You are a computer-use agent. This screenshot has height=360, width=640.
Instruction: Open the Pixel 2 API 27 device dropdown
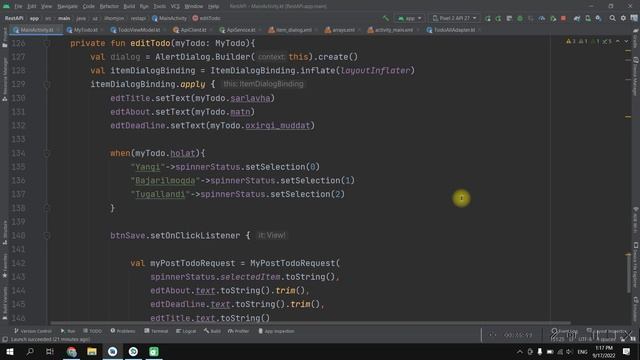(x=454, y=18)
